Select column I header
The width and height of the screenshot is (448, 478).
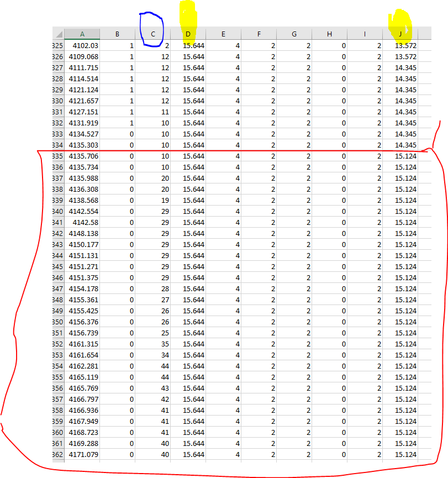pyautogui.click(x=365, y=34)
